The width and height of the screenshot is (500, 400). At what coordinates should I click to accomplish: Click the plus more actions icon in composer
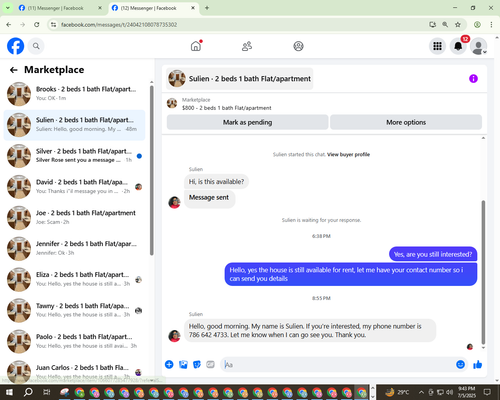point(169,364)
